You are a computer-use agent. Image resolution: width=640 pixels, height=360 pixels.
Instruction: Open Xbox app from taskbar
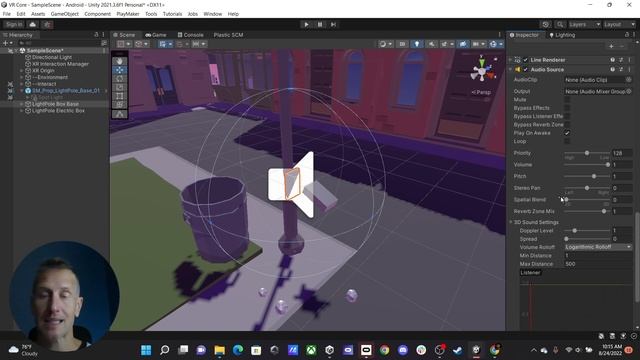(x=311, y=350)
